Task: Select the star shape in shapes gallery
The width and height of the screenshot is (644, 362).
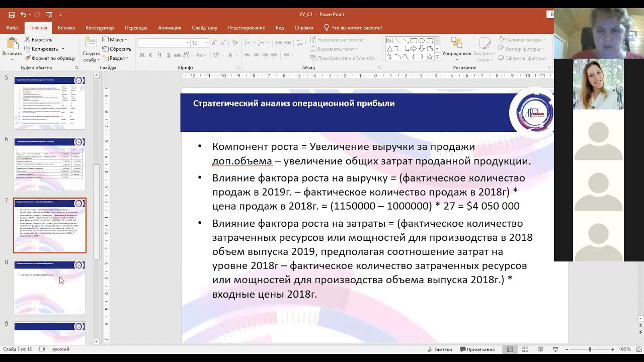Action: click(x=430, y=57)
